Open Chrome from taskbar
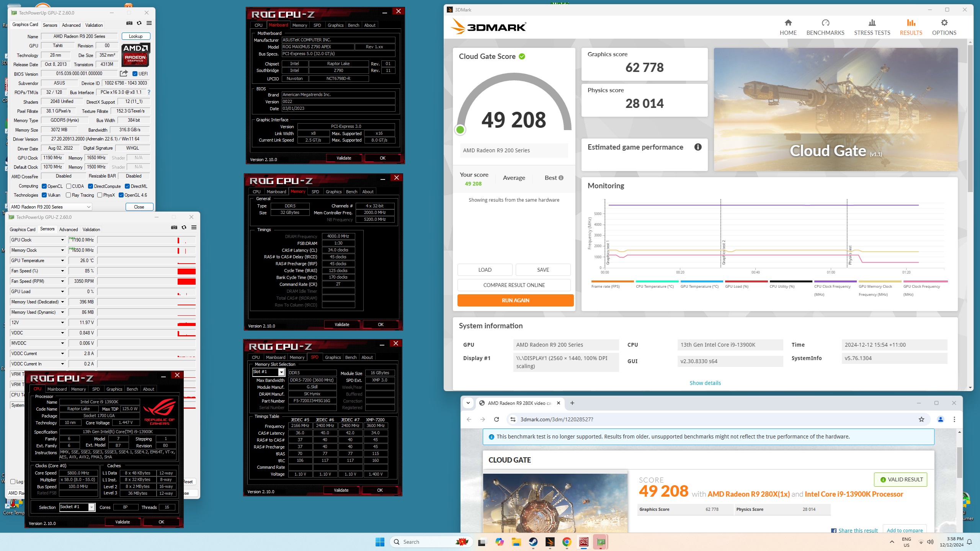 tap(567, 542)
